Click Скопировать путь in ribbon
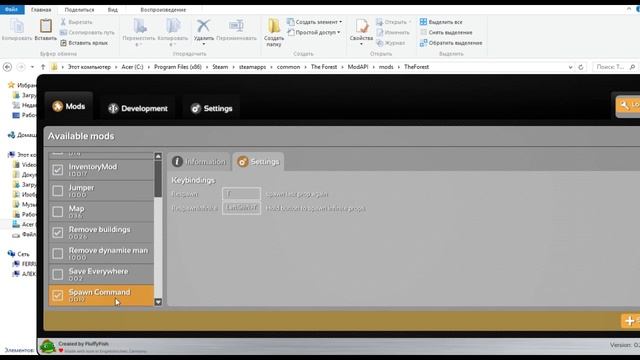 [87, 32]
